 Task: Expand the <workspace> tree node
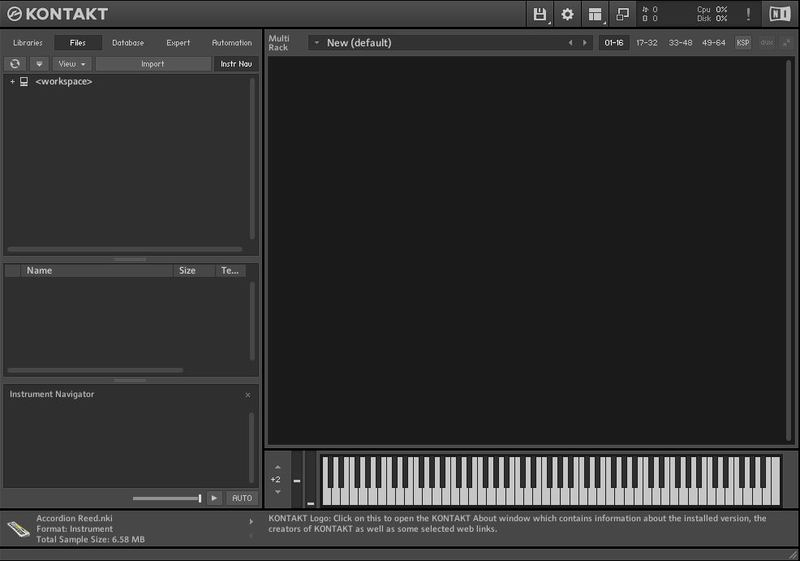click(12, 82)
